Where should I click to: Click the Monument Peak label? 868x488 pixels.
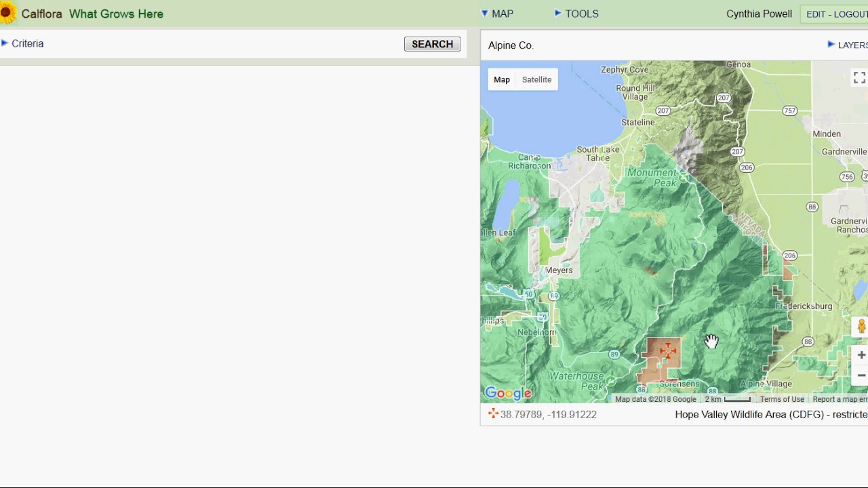point(652,178)
